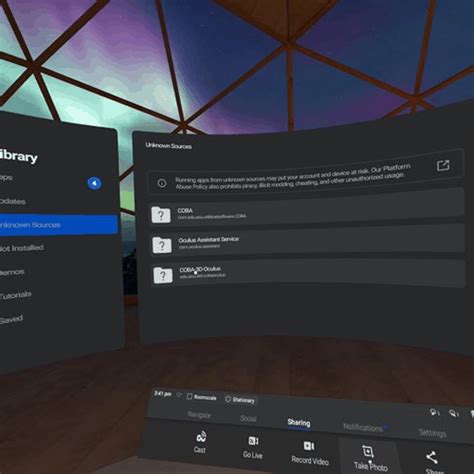This screenshot has height=474, width=474.
Task: Click the info icon in the warning banner
Action: coord(162,183)
